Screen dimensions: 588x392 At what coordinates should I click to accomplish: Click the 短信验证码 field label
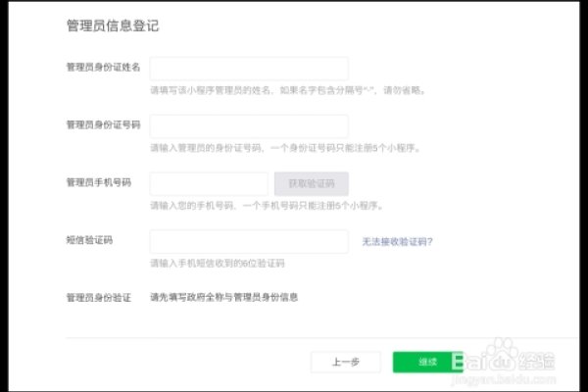point(88,239)
